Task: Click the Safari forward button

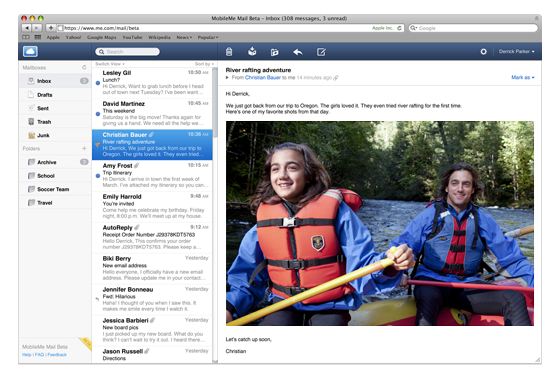Action: [x=37, y=28]
